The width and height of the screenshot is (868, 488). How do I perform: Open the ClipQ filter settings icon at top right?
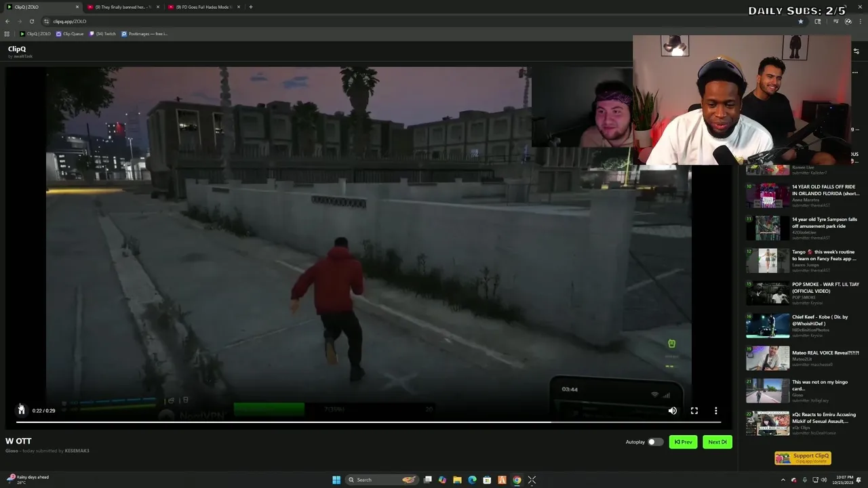[856, 51]
